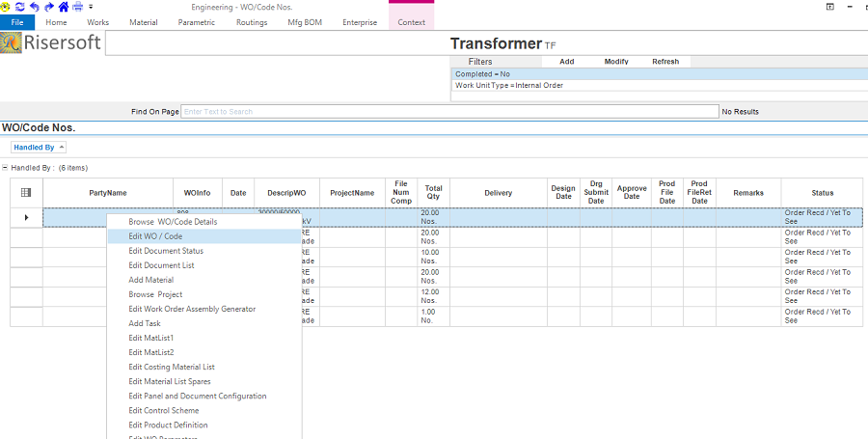Open the Parametric tab

point(197,23)
